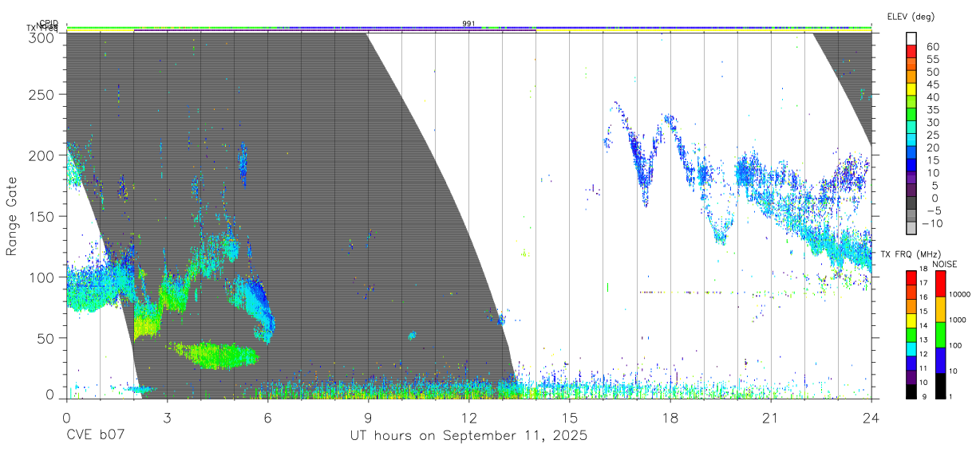This screenshot has width=980, height=452.
Task: Click the 'ELEV (deg)' legend title
Action: (911, 16)
